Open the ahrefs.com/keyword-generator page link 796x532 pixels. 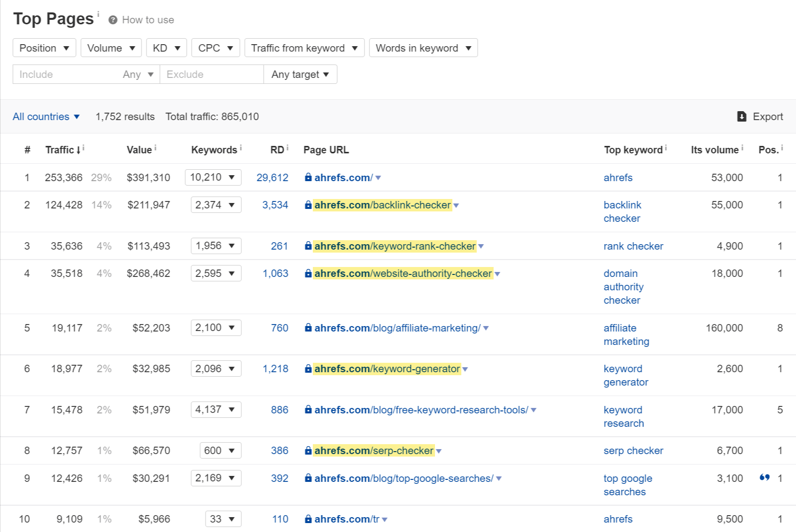(387, 369)
